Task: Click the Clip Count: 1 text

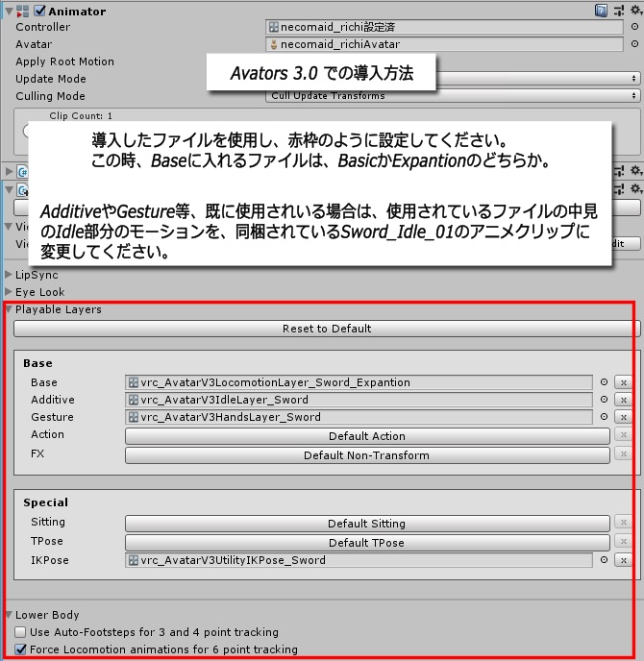Action: click(81, 115)
